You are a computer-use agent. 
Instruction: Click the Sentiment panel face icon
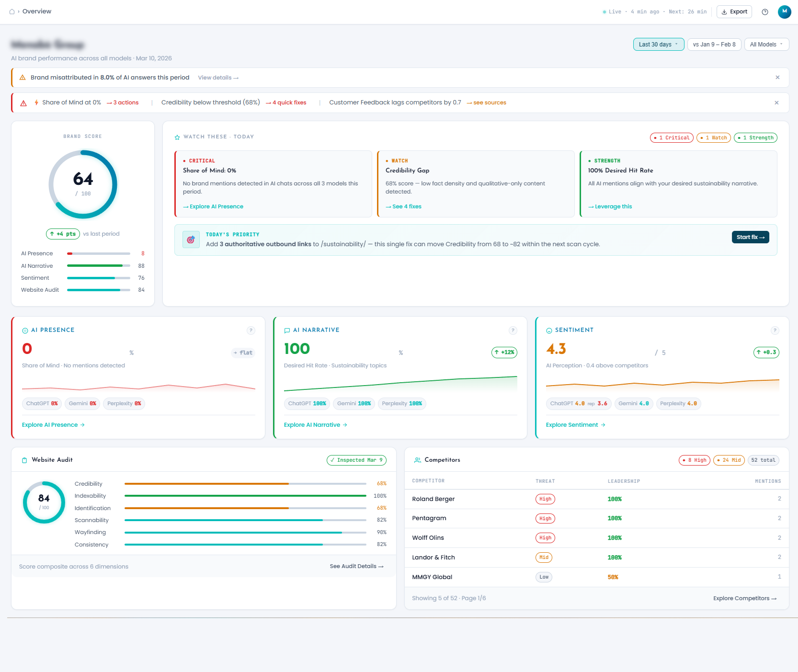pyautogui.click(x=549, y=330)
